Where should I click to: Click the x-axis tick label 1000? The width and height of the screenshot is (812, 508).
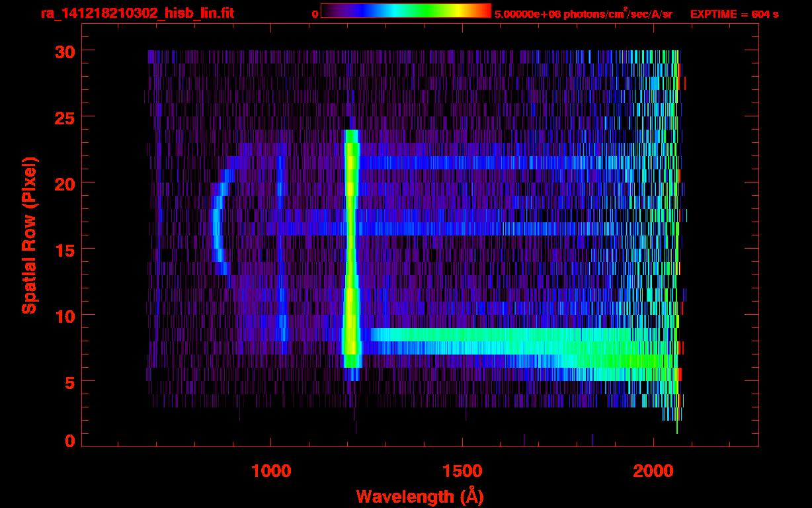click(x=271, y=471)
